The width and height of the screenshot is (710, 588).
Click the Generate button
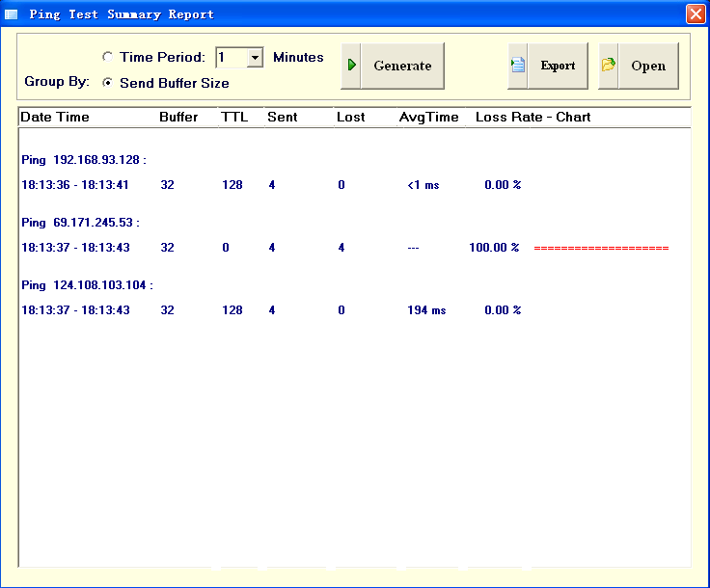pos(392,67)
